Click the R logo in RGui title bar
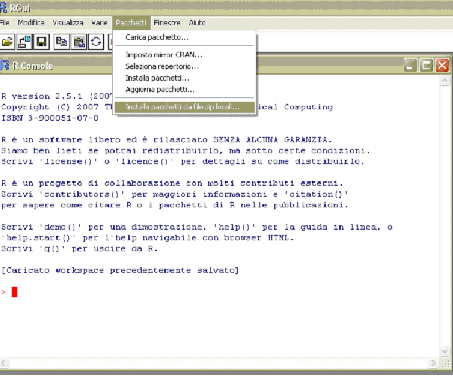The image size is (453, 377). click(3, 7)
